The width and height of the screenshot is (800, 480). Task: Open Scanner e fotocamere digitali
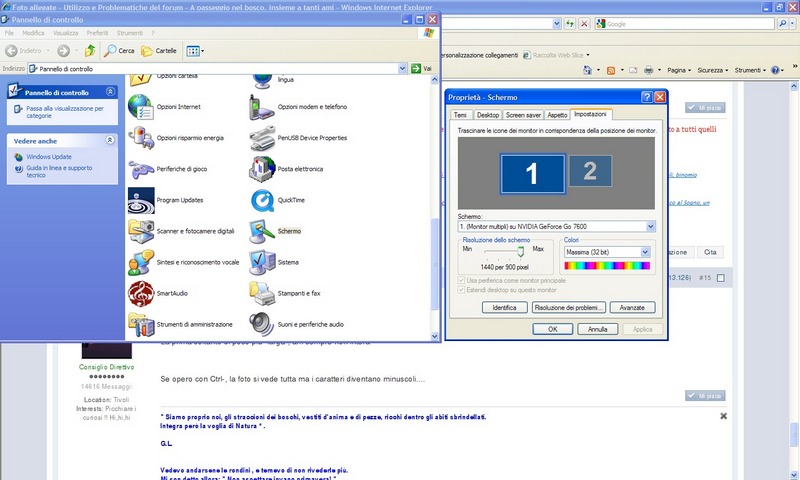pos(141,231)
